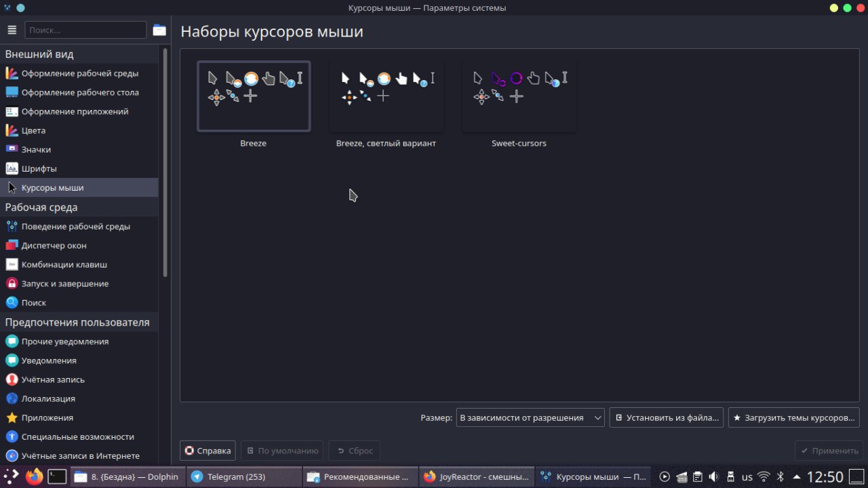Open Прочие уведомления settings

pyautogui.click(x=79, y=341)
